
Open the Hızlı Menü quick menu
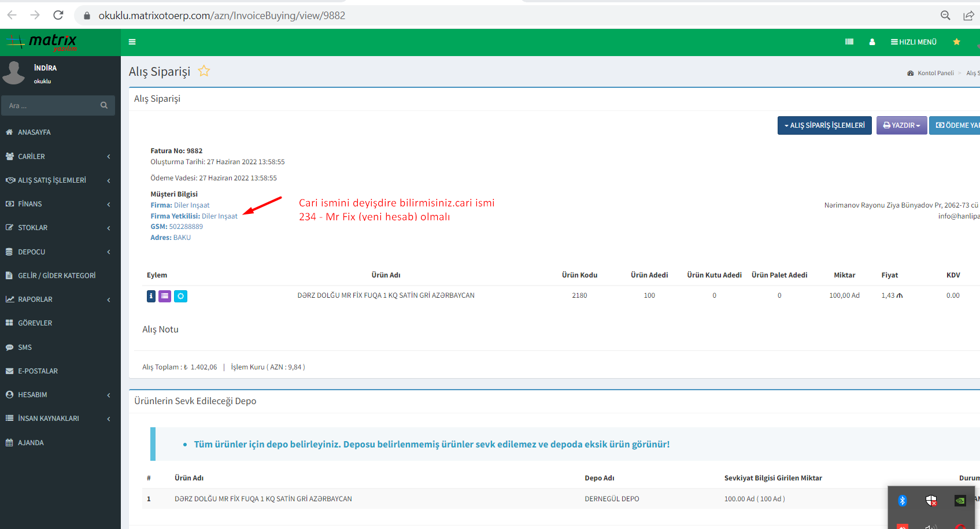pyautogui.click(x=914, y=42)
